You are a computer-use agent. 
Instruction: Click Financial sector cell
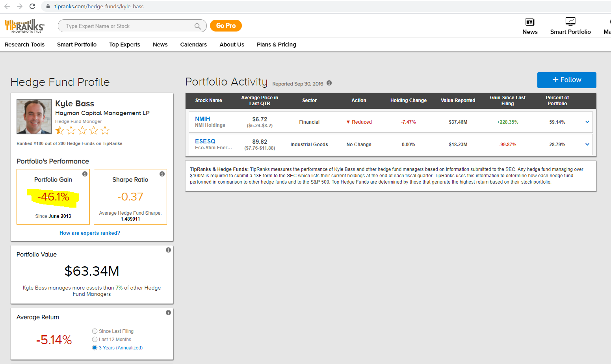coord(309,122)
